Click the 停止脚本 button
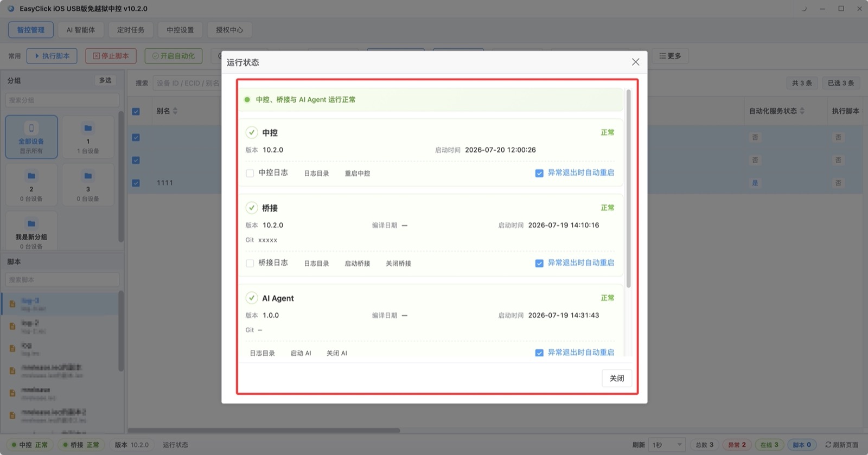 [x=111, y=56]
